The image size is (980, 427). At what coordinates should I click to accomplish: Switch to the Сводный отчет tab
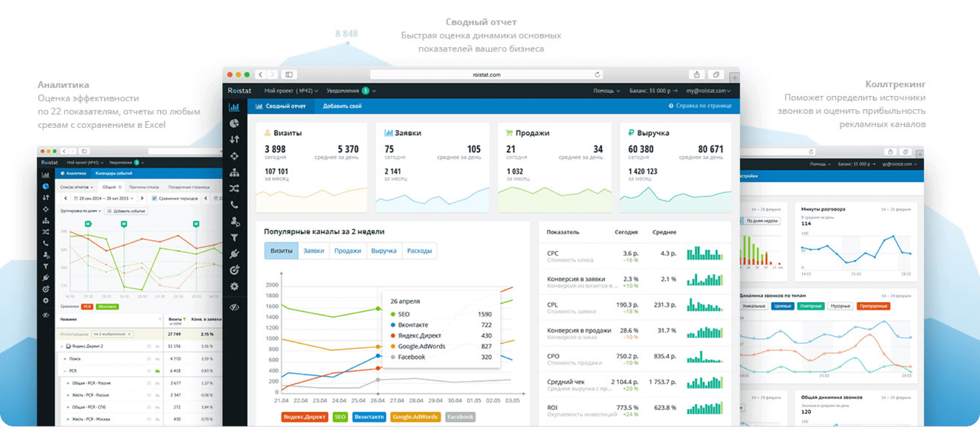click(280, 106)
